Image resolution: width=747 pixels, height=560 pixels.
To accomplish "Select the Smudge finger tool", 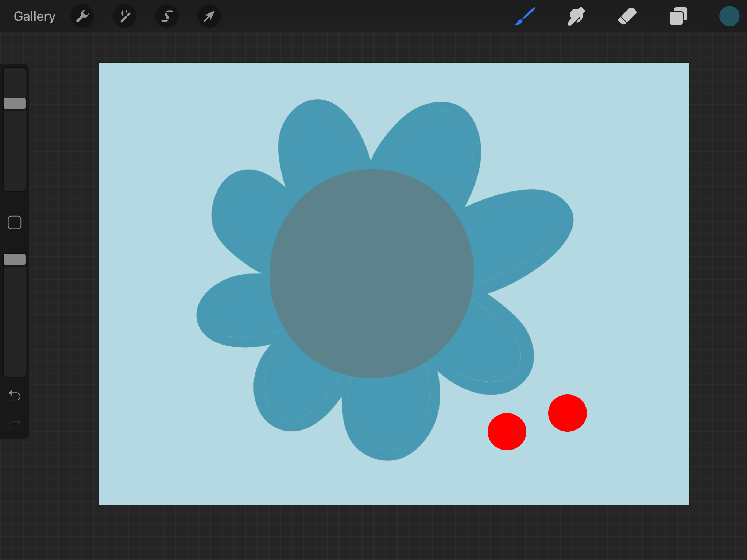I will pyautogui.click(x=576, y=16).
